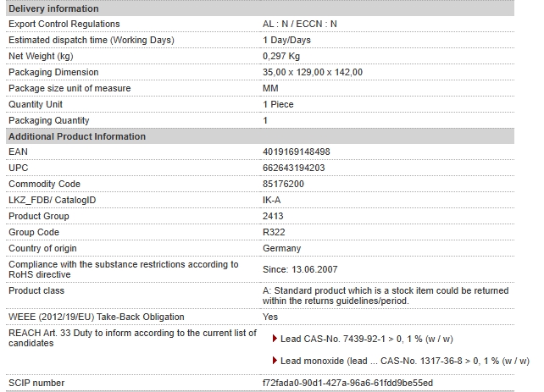Click the Commodity Code value 85176200

[x=283, y=184]
